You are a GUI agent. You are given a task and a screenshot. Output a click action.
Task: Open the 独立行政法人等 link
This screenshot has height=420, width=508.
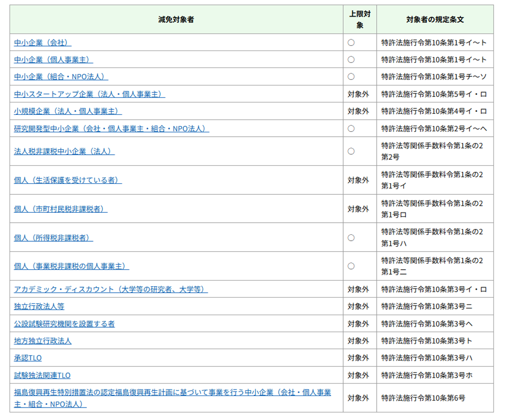point(39,307)
